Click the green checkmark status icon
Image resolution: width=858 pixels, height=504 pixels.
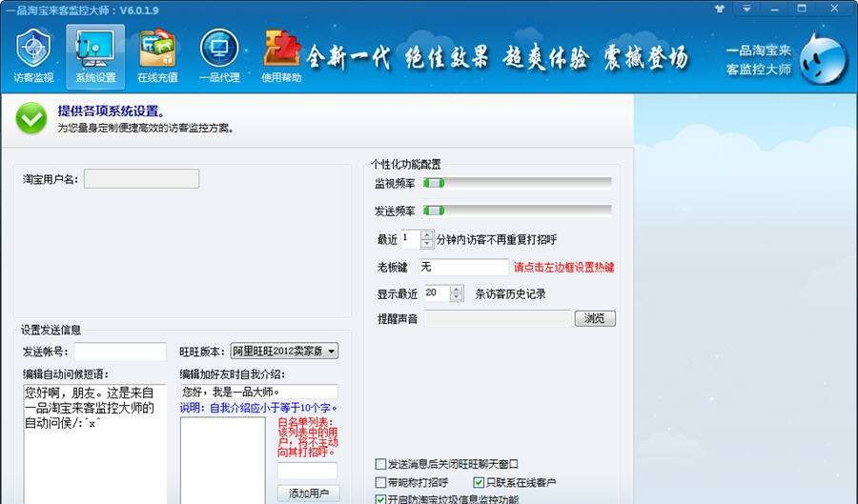click(x=31, y=118)
